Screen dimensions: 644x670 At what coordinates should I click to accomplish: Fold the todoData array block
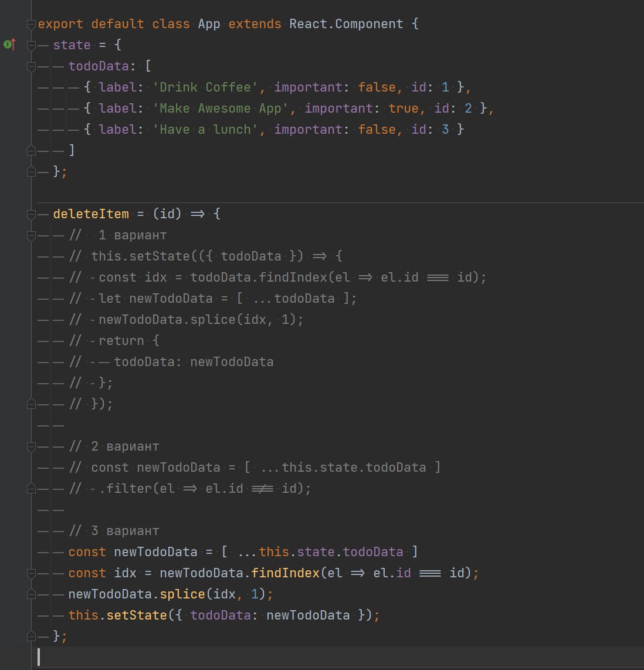pyautogui.click(x=31, y=66)
